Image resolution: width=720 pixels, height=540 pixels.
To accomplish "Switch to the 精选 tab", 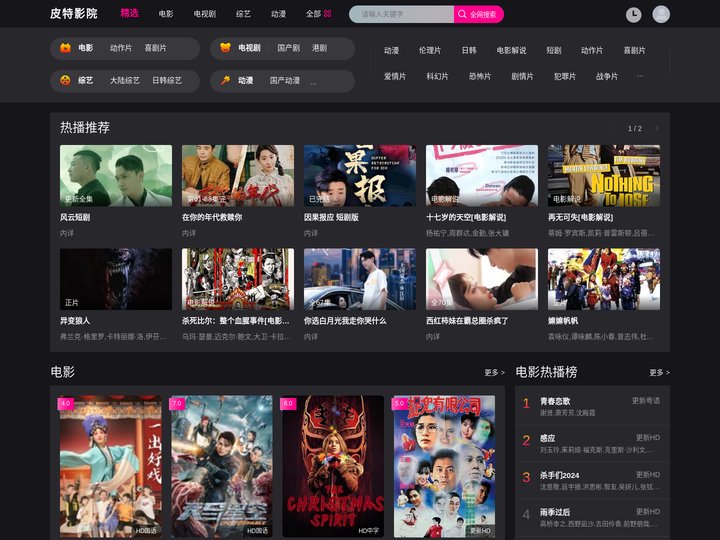I will [129, 13].
